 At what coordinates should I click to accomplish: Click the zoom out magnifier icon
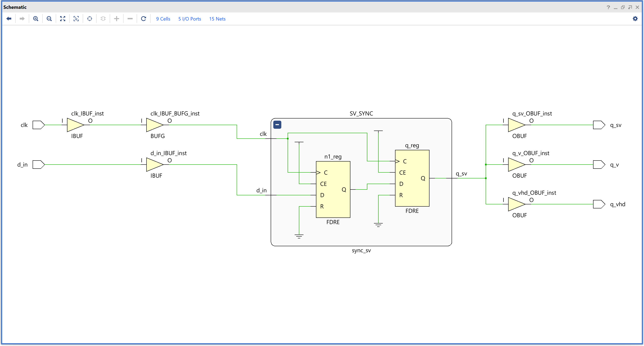(x=49, y=19)
